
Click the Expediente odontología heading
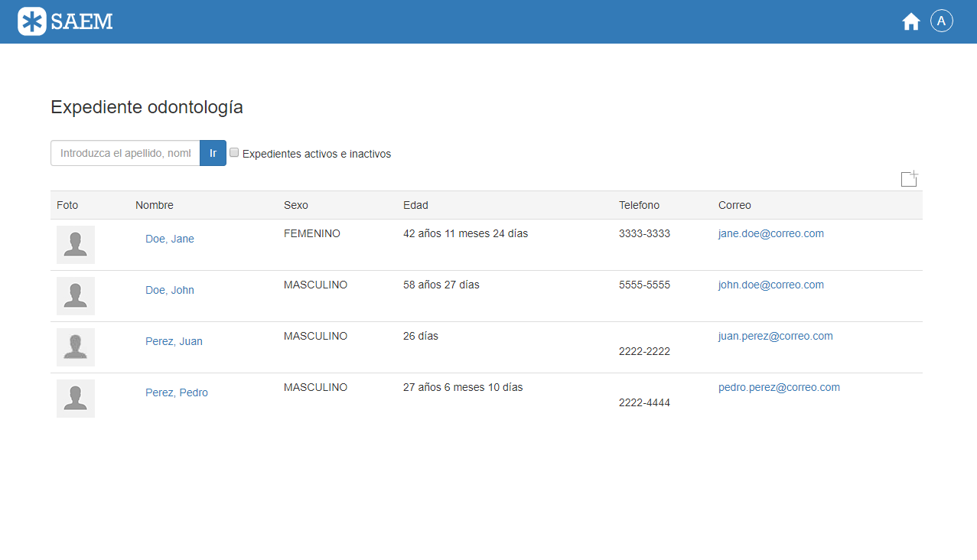(x=147, y=107)
